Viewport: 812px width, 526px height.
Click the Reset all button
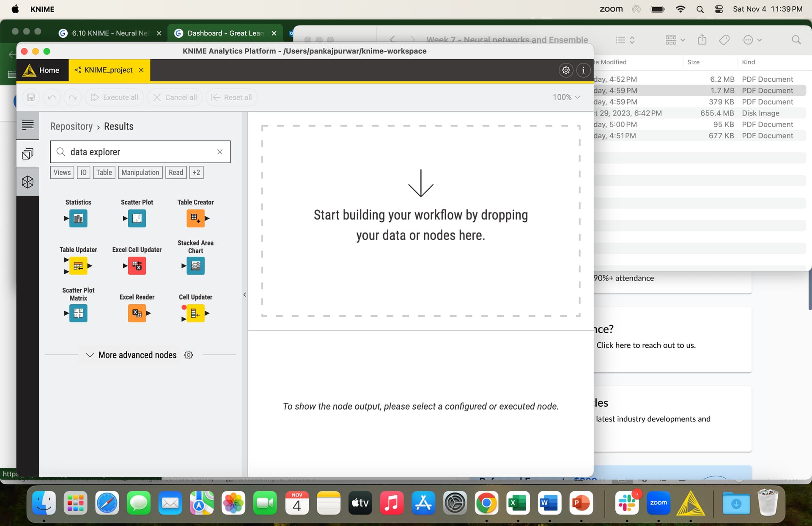[232, 97]
